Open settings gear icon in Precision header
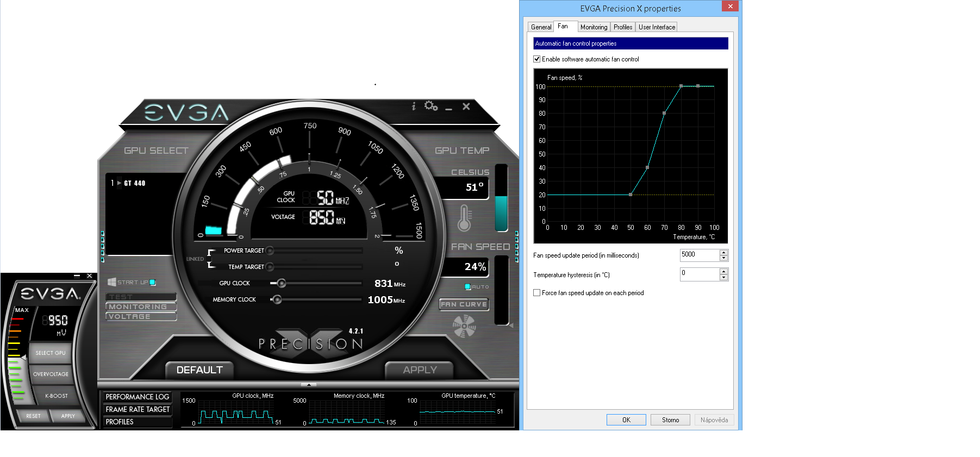Screen dimensions: 980x457 [430, 106]
